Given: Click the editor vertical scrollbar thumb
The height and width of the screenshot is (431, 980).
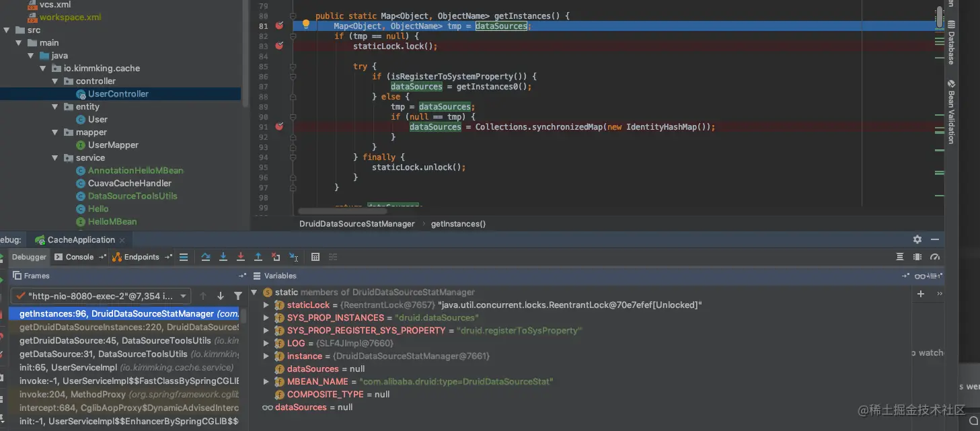Looking at the screenshot, I should [940, 17].
